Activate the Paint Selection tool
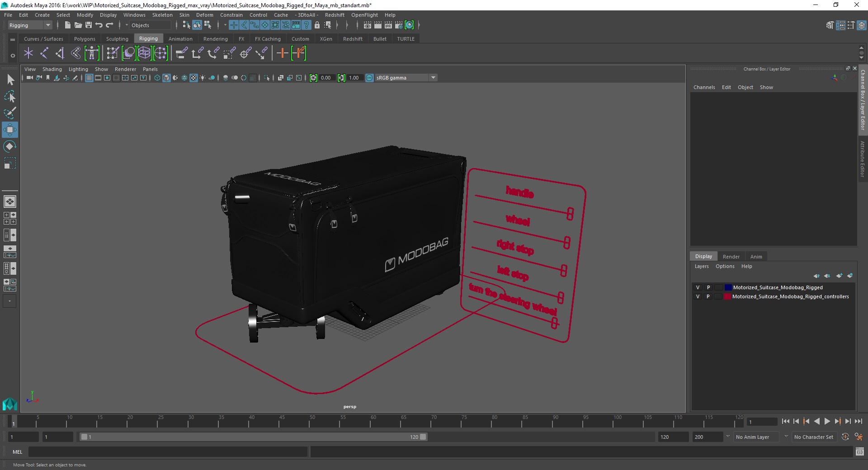 click(x=10, y=113)
